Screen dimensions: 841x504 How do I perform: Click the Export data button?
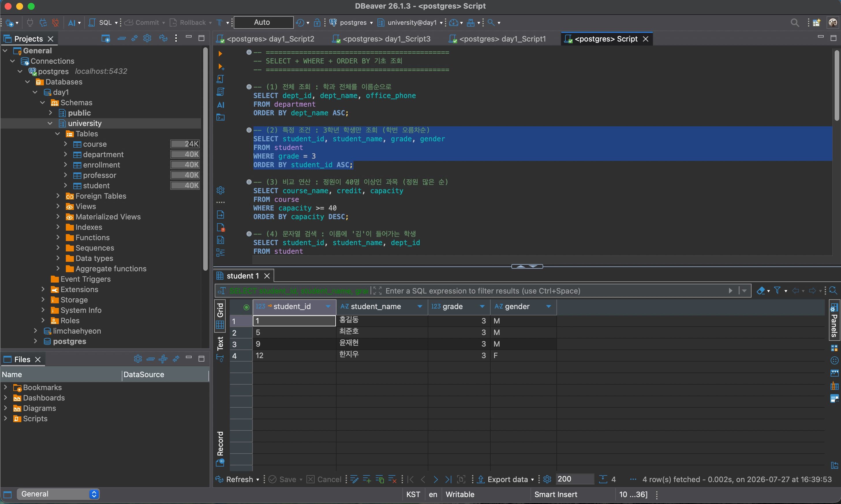point(502,479)
